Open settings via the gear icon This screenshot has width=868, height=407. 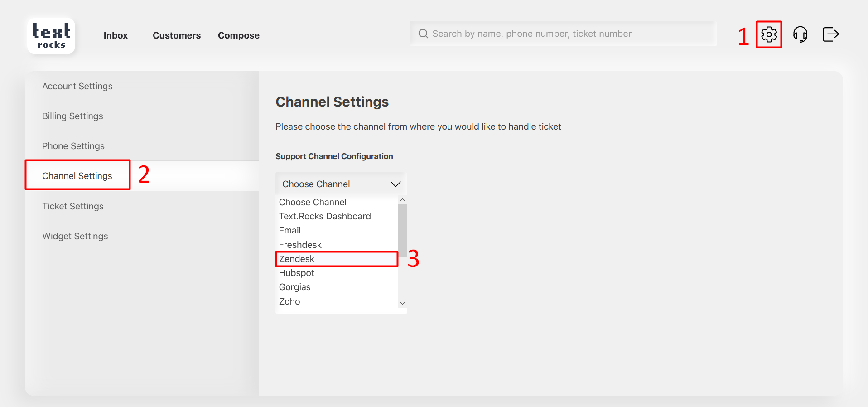tap(769, 34)
